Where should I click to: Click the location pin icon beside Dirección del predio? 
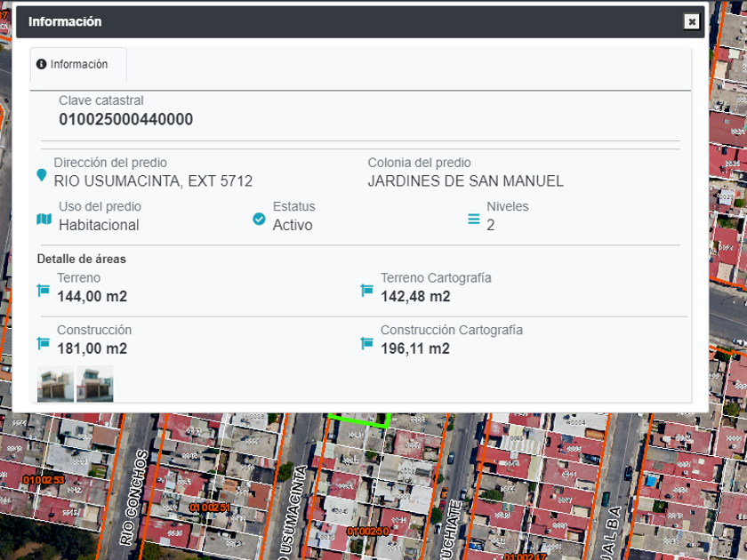(x=42, y=175)
